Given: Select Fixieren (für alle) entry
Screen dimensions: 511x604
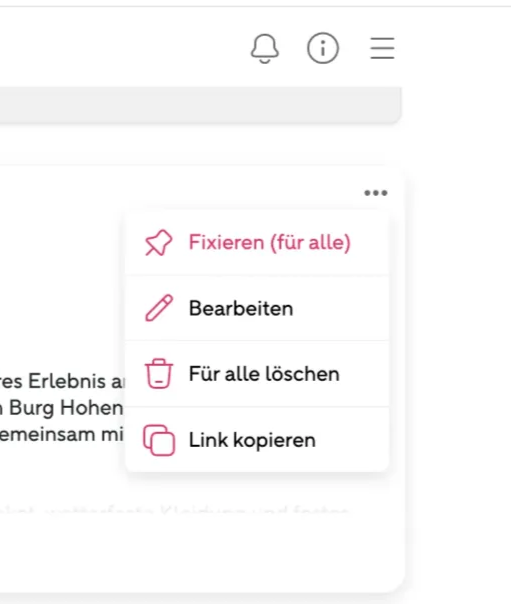Looking at the screenshot, I should (257, 243).
